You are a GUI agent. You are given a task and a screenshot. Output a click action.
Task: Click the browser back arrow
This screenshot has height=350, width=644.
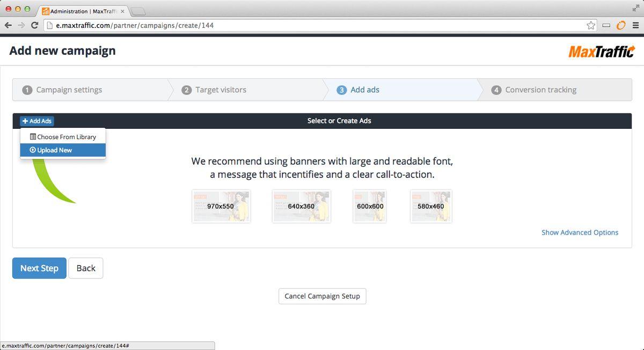(8, 25)
